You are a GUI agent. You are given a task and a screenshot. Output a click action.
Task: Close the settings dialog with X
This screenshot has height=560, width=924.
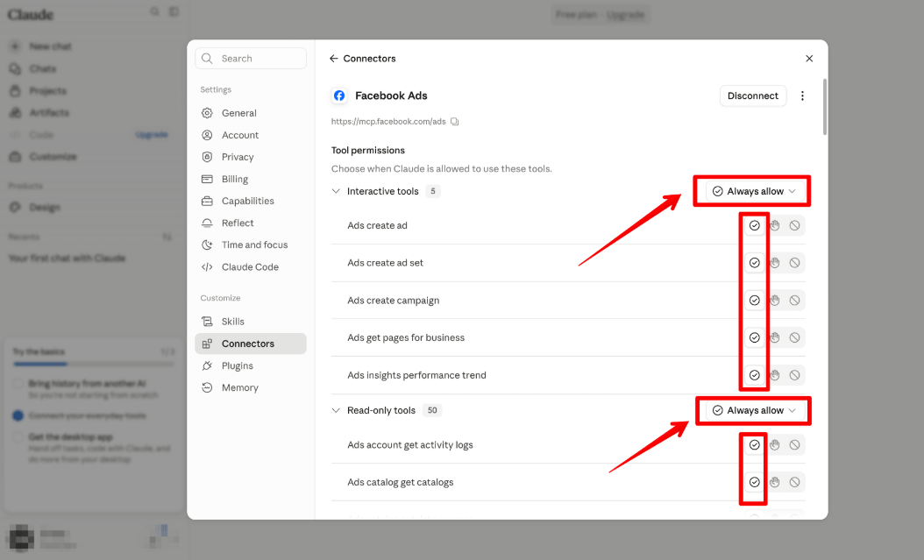pyautogui.click(x=809, y=59)
